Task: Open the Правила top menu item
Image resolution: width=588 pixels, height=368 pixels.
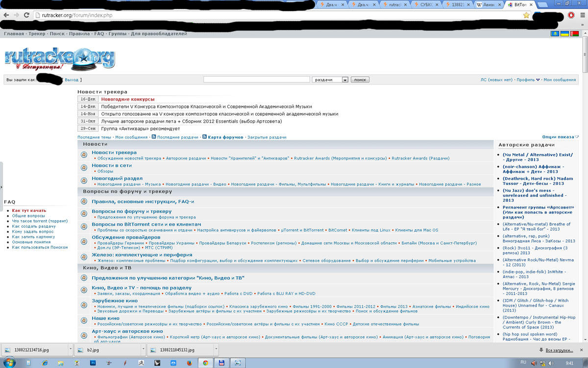Action: (x=79, y=34)
